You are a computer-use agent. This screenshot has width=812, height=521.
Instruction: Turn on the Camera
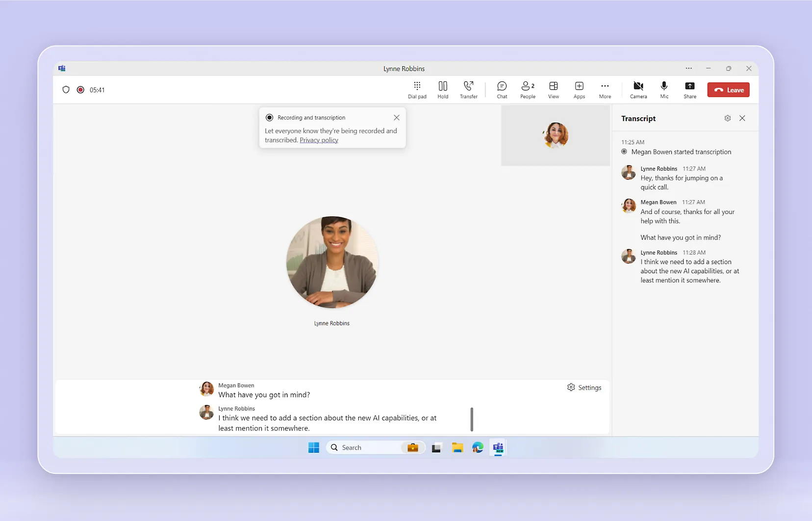[x=638, y=90]
